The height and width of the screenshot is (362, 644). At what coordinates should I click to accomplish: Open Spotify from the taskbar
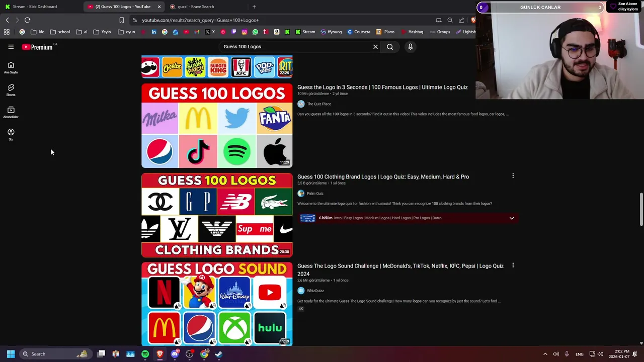click(x=145, y=354)
